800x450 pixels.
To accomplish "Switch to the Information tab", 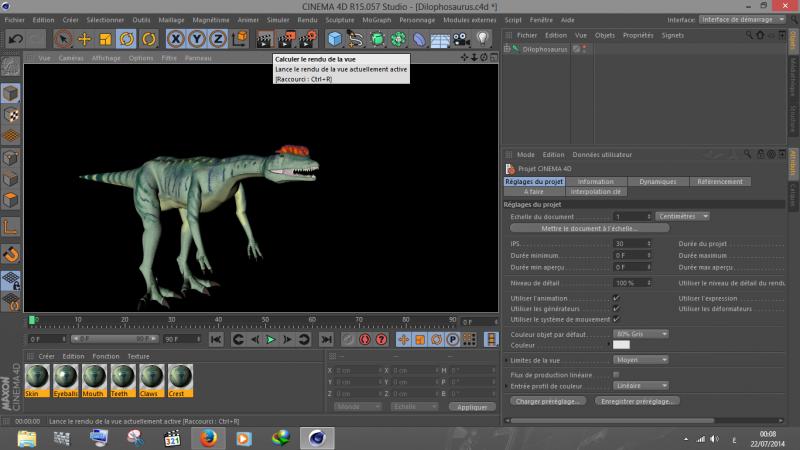I will (595, 182).
